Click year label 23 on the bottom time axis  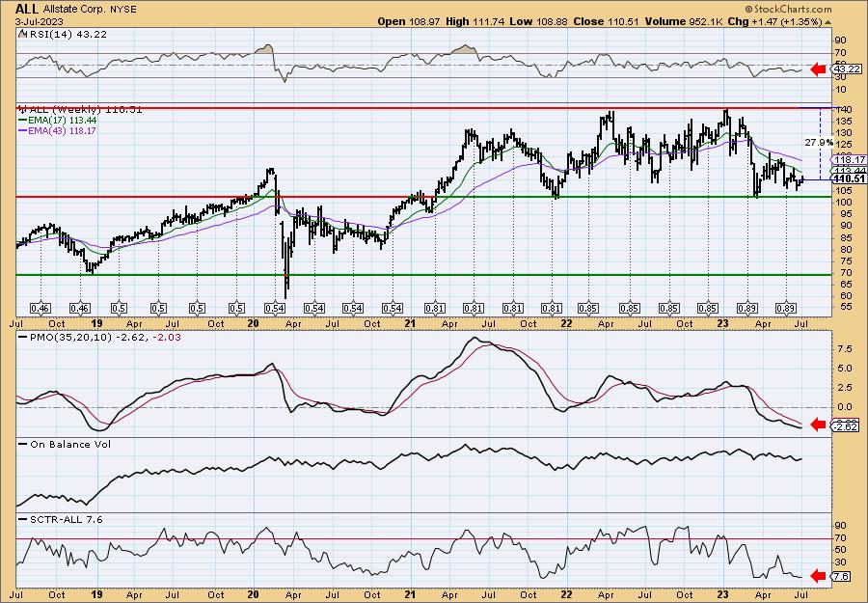click(x=723, y=594)
